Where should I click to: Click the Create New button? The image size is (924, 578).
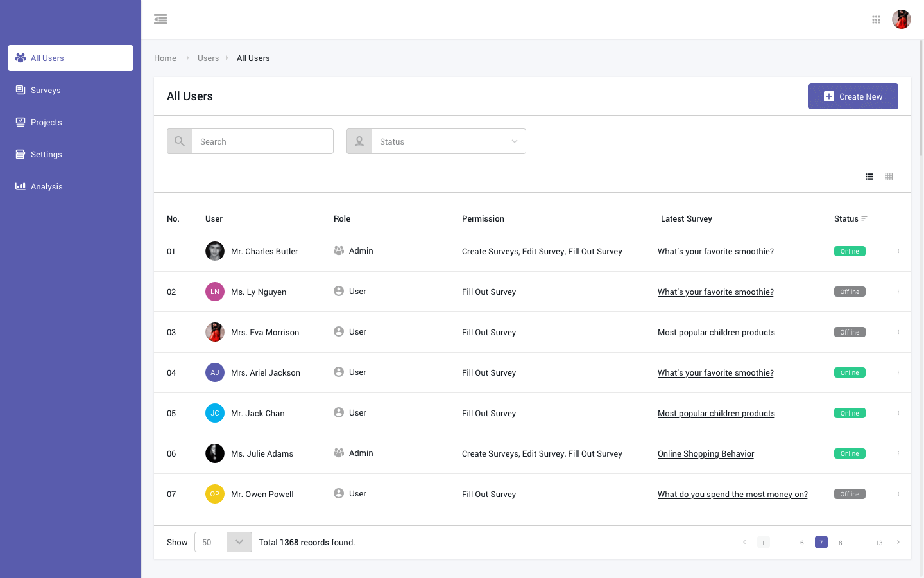[853, 96]
